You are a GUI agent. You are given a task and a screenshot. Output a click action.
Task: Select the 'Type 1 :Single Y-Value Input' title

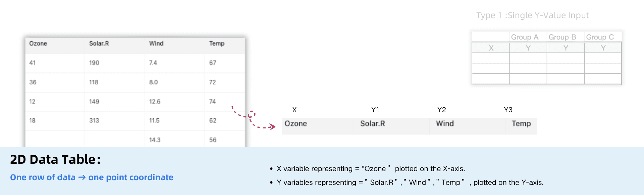pyautogui.click(x=532, y=15)
